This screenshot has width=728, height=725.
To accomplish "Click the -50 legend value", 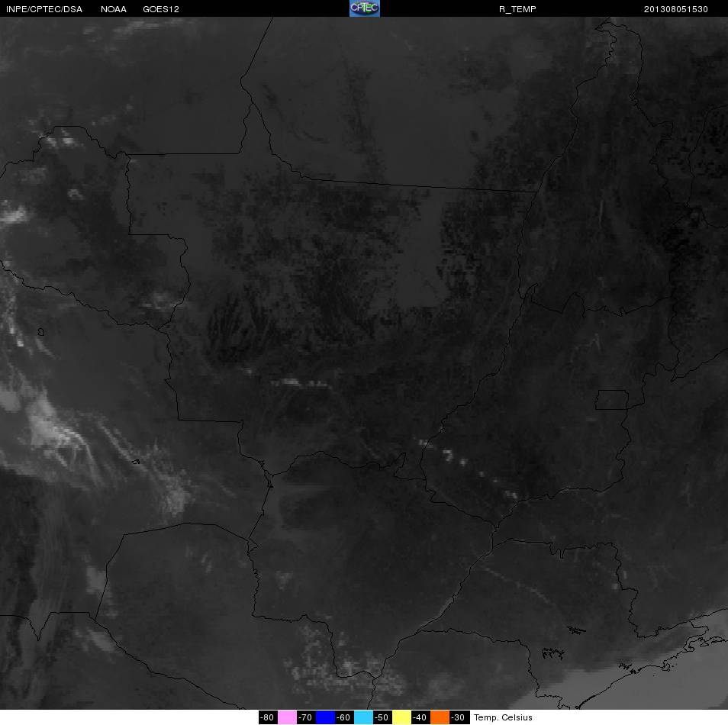I will tap(382, 717).
